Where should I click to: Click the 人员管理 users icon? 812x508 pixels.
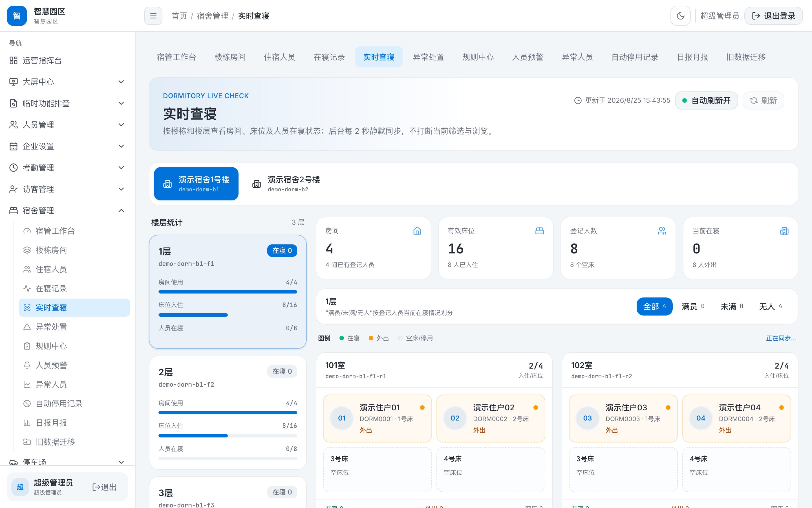(14, 125)
